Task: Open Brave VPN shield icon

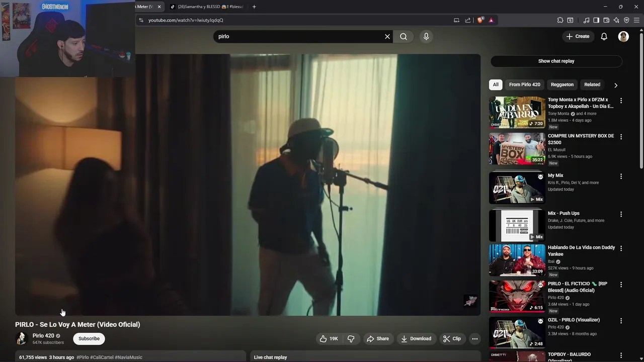Action: click(626, 20)
